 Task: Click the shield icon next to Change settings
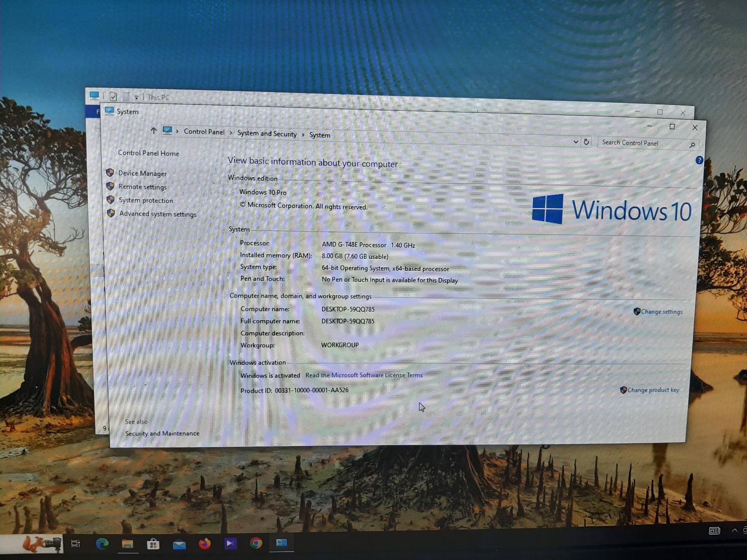tap(637, 311)
